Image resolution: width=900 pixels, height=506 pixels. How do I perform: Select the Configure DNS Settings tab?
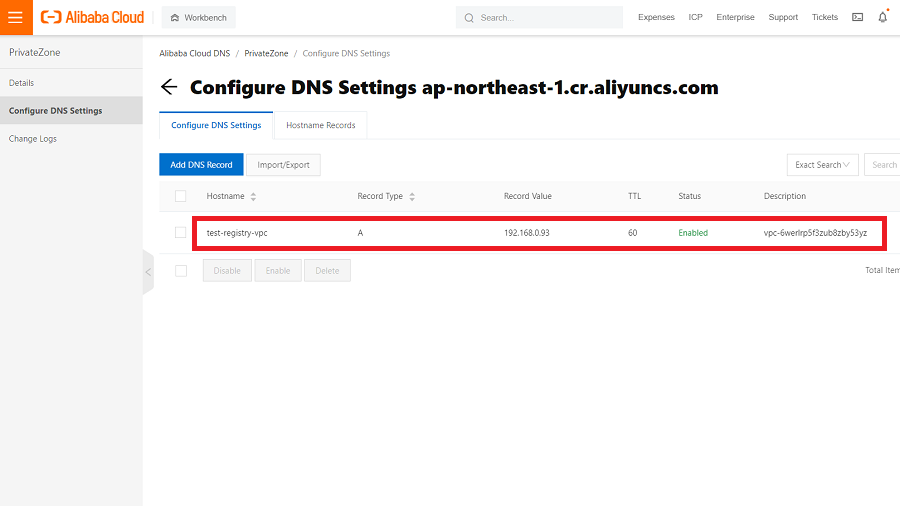pyautogui.click(x=216, y=125)
